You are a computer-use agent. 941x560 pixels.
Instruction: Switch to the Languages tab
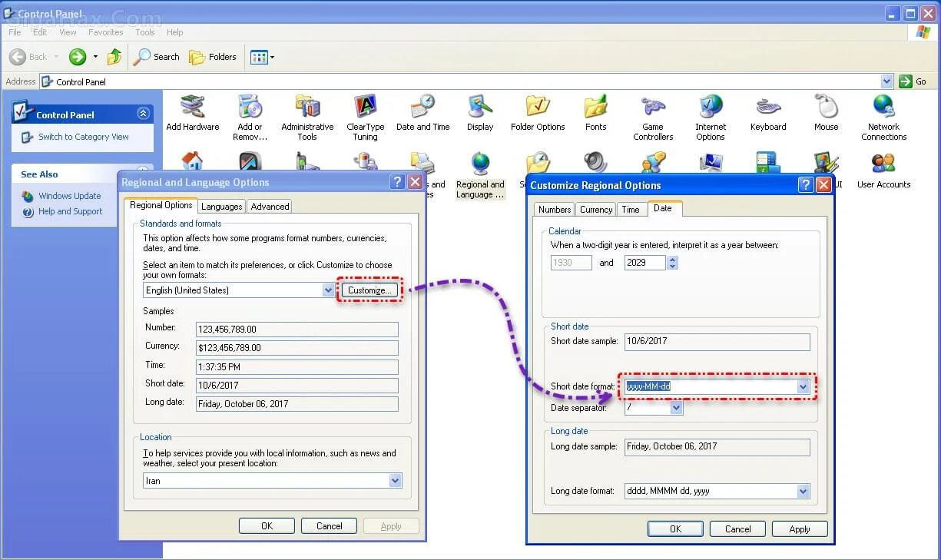pos(221,206)
